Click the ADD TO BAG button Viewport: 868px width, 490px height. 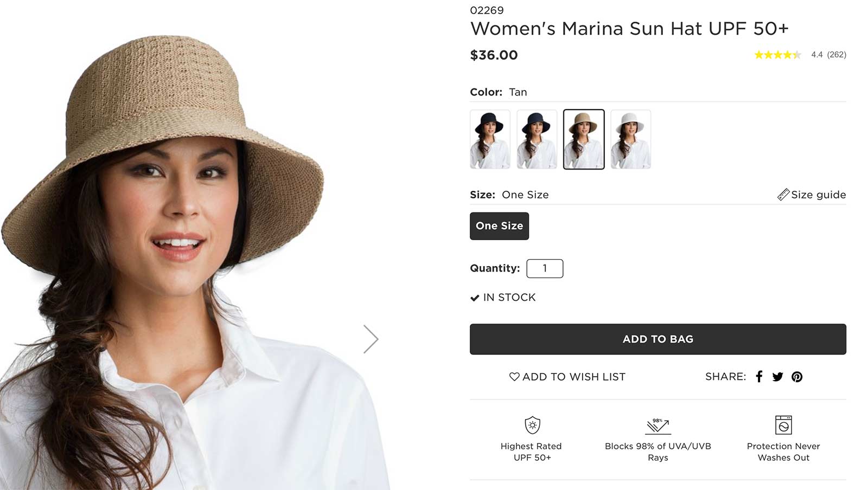point(658,339)
